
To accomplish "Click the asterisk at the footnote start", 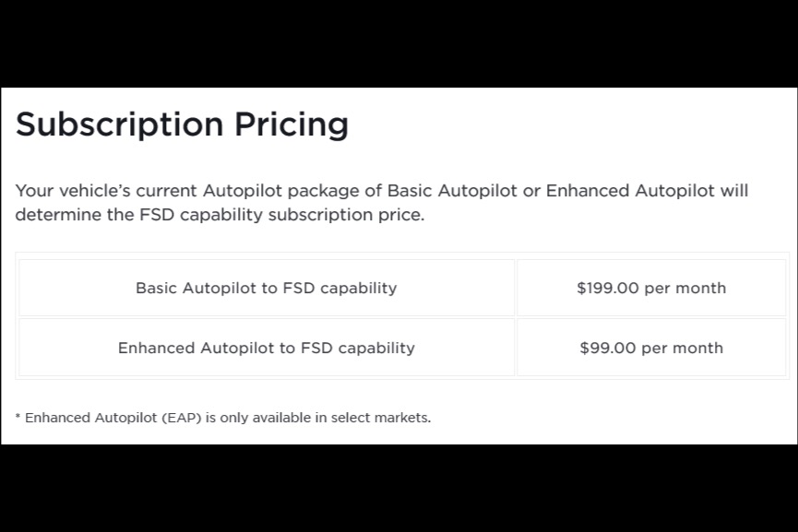I will 18,417.
